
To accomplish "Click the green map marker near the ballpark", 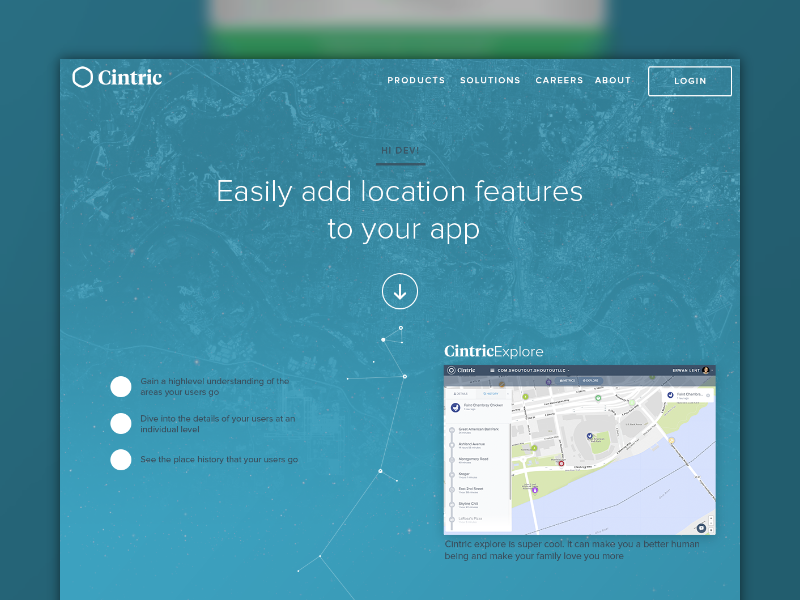I will coord(598,397).
